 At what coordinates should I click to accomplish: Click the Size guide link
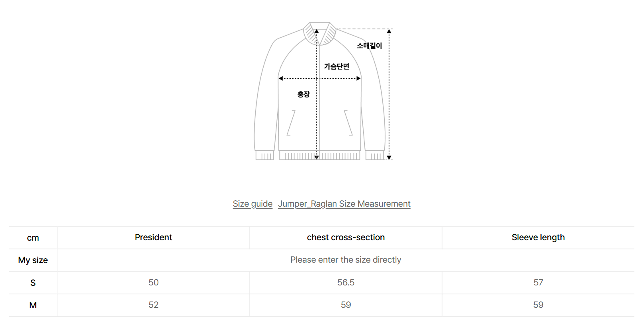click(252, 204)
